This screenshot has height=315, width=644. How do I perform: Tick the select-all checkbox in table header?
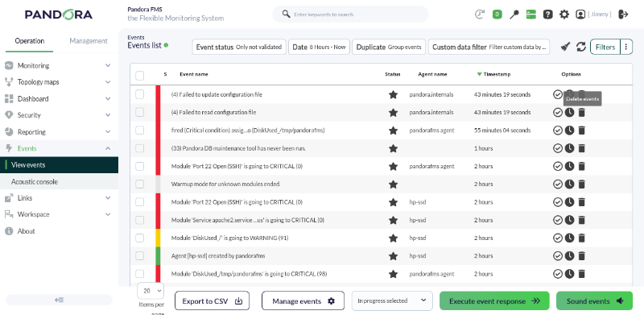(x=139, y=76)
